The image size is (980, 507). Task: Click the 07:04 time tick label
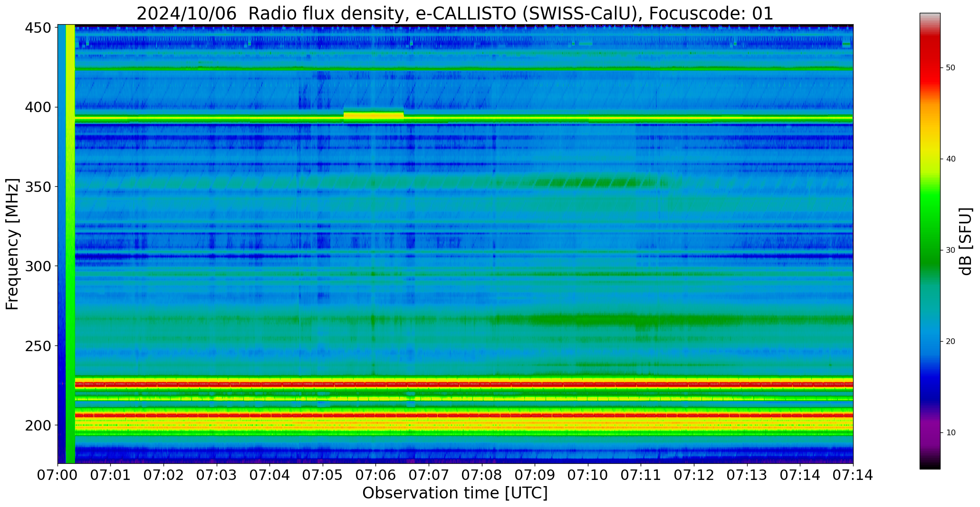click(x=270, y=475)
